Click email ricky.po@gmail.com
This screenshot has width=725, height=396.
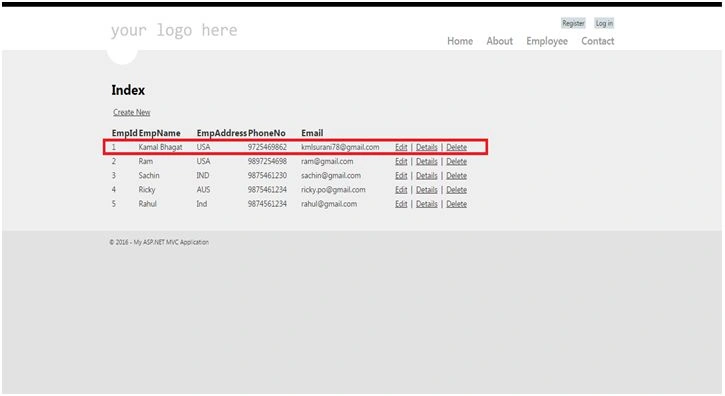(333, 190)
